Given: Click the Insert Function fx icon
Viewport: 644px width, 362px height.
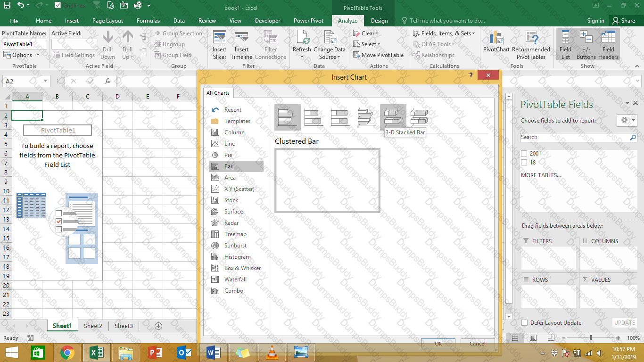Looking at the screenshot, I should 107,81.
